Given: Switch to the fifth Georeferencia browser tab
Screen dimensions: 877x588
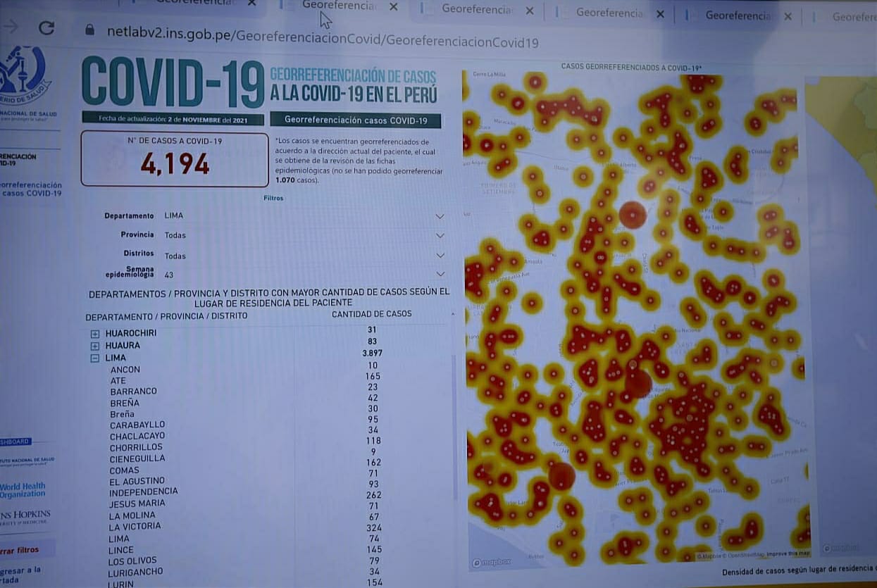Looking at the screenshot, I should click(737, 15).
